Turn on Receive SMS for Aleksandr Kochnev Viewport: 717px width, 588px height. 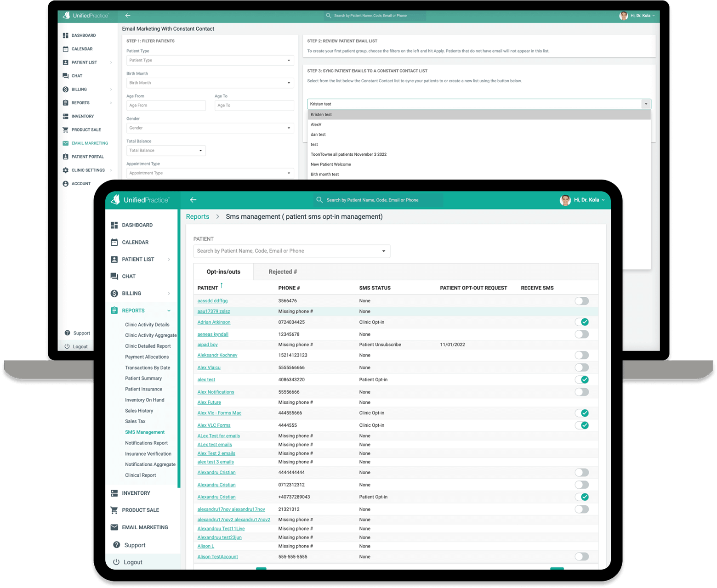coord(582,355)
